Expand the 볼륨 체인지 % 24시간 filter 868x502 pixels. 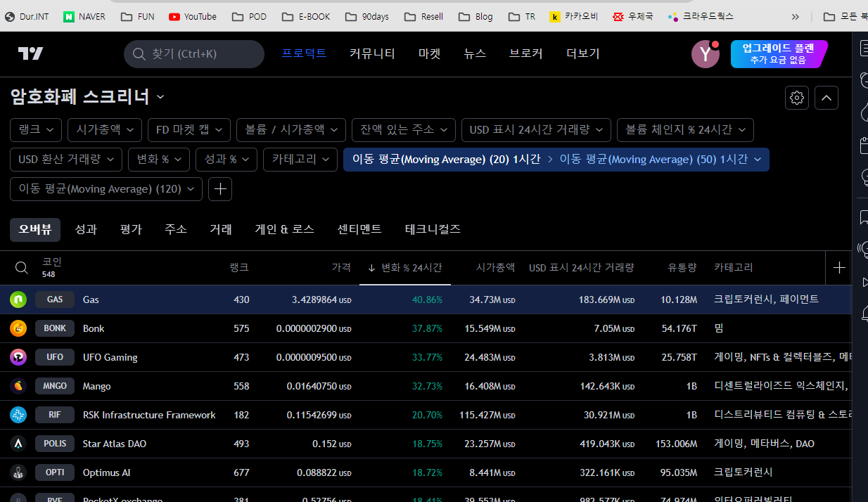tap(685, 130)
